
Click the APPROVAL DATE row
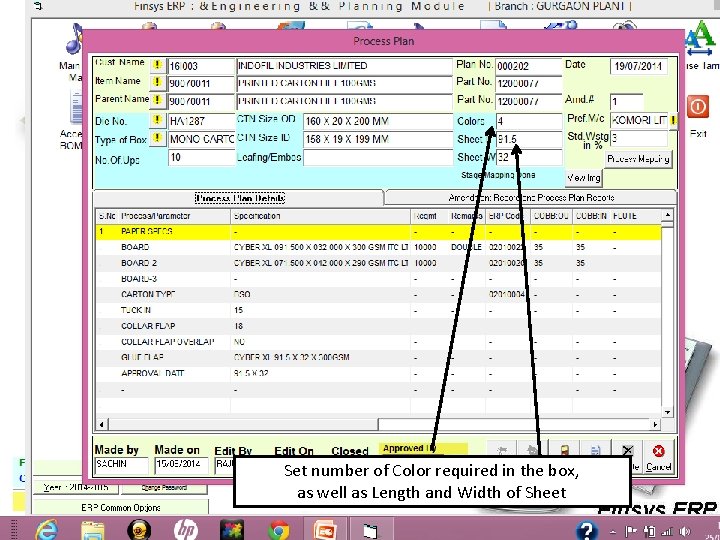(x=378, y=373)
